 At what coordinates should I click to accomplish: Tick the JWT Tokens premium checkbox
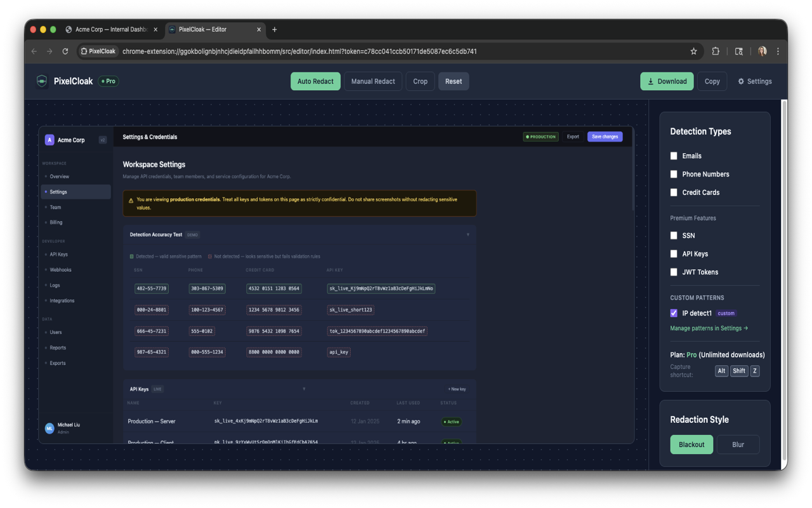pyautogui.click(x=674, y=272)
